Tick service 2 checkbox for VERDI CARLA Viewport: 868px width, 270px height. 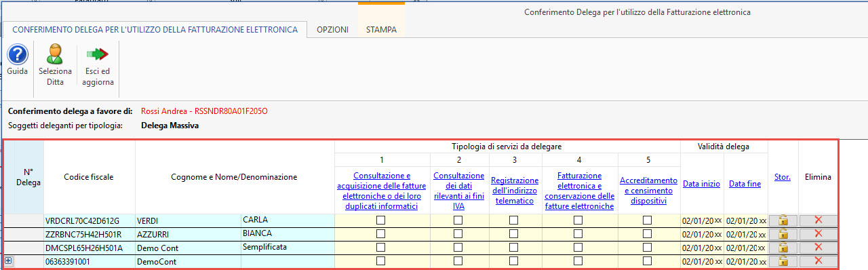(458, 220)
